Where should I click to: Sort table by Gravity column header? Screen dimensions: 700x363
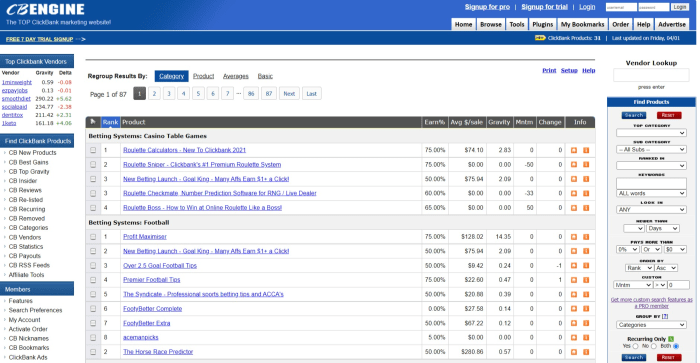499,122
